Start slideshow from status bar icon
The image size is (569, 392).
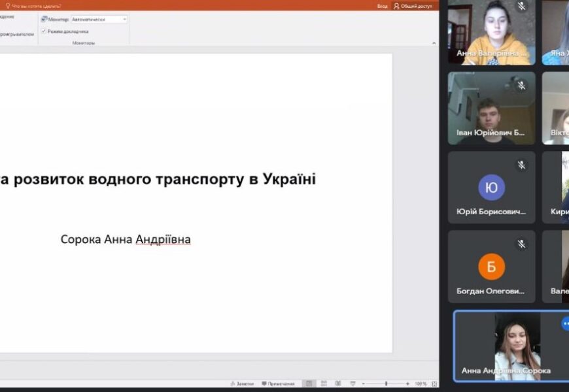pyautogui.click(x=353, y=384)
